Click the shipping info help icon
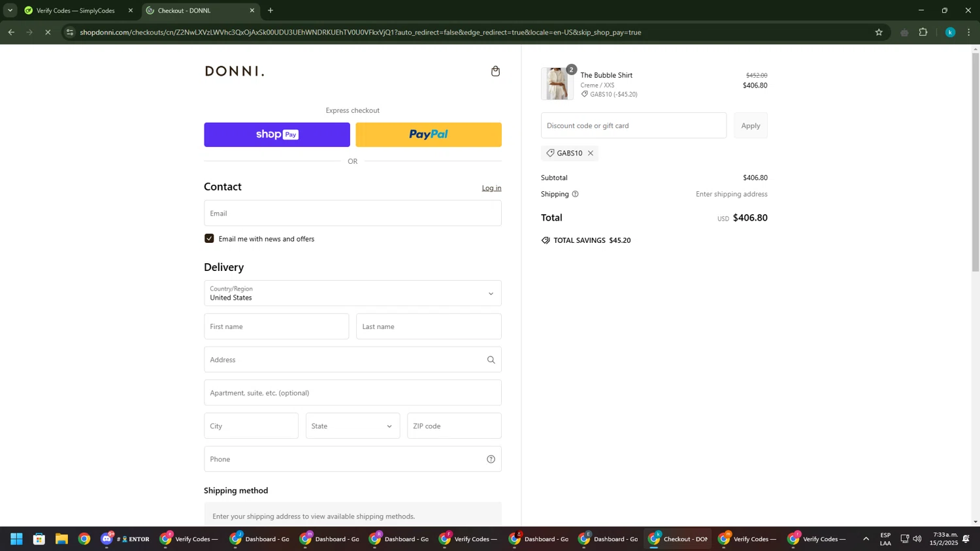 click(x=575, y=194)
